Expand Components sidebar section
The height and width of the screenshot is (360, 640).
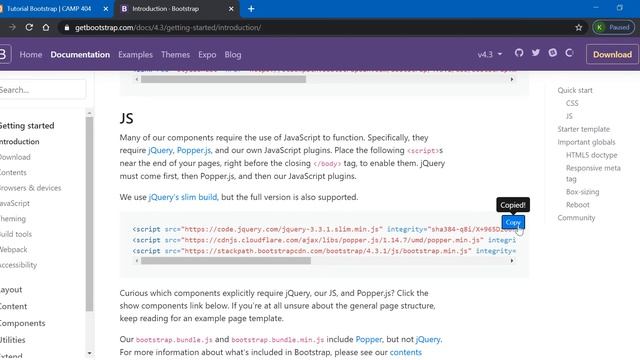point(22,323)
